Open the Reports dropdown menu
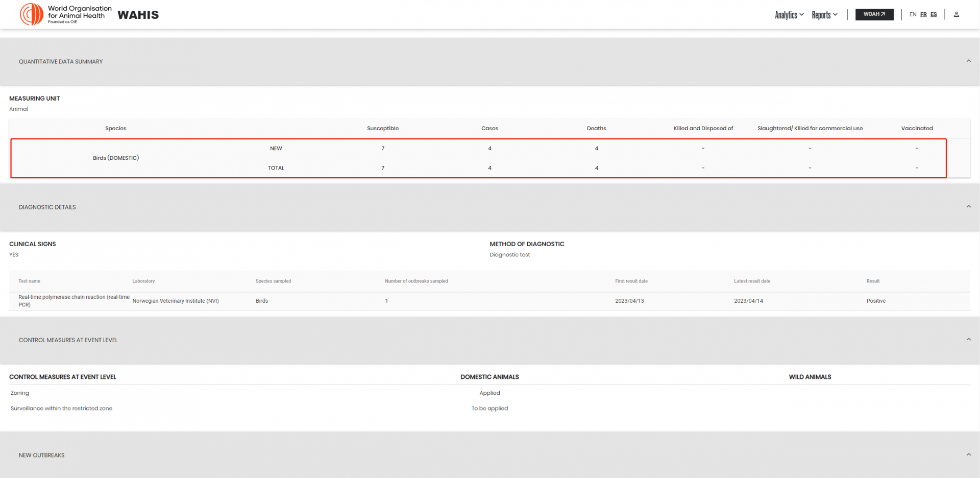 [825, 15]
